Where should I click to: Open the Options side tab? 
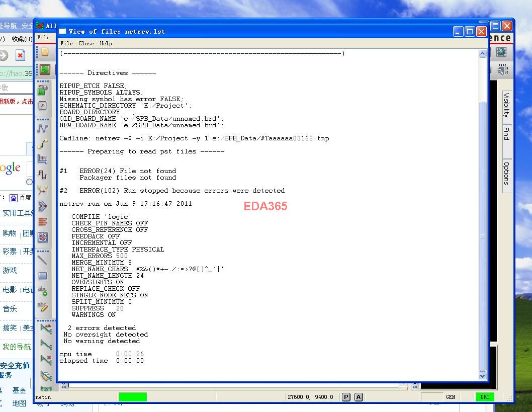pyautogui.click(x=506, y=173)
